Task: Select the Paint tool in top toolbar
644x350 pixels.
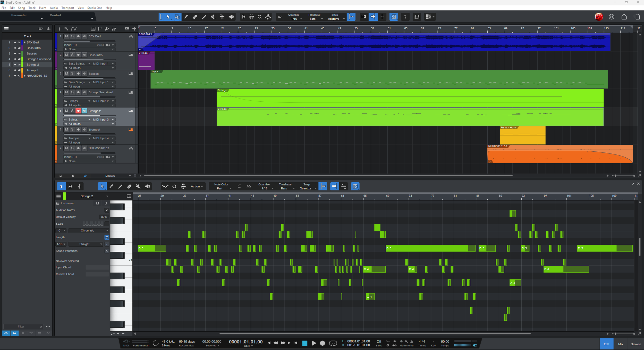Action: coord(186,17)
